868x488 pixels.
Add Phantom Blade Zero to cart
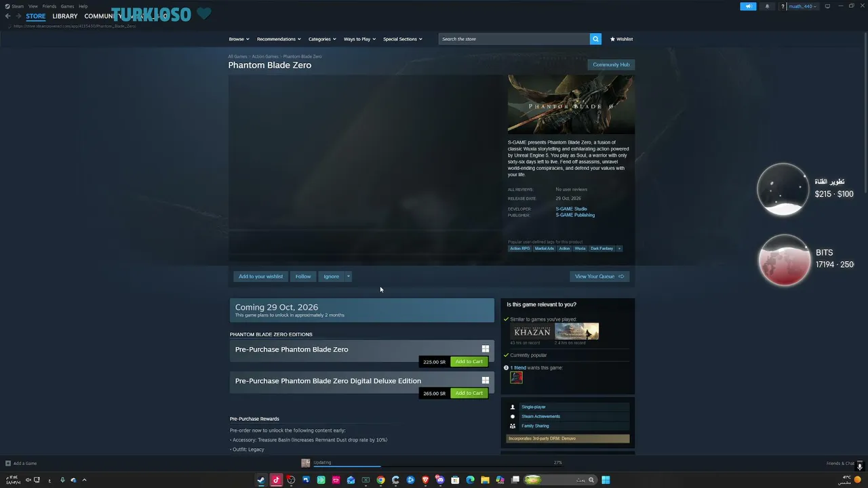point(469,362)
